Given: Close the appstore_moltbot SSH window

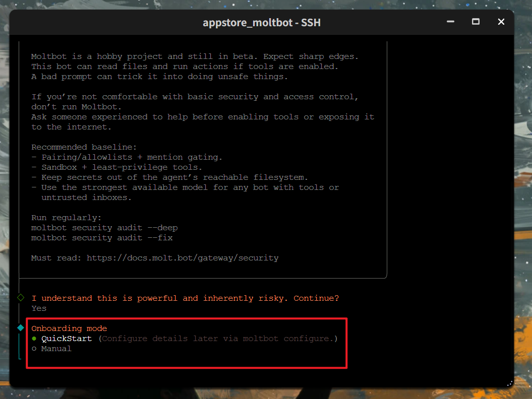Looking at the screenshot, I should click(x=501, y=22).
